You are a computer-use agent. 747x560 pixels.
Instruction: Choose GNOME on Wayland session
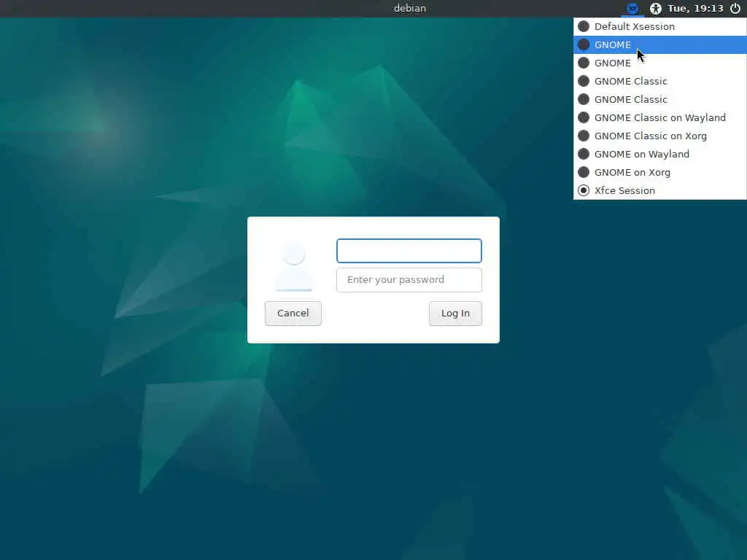659,155
